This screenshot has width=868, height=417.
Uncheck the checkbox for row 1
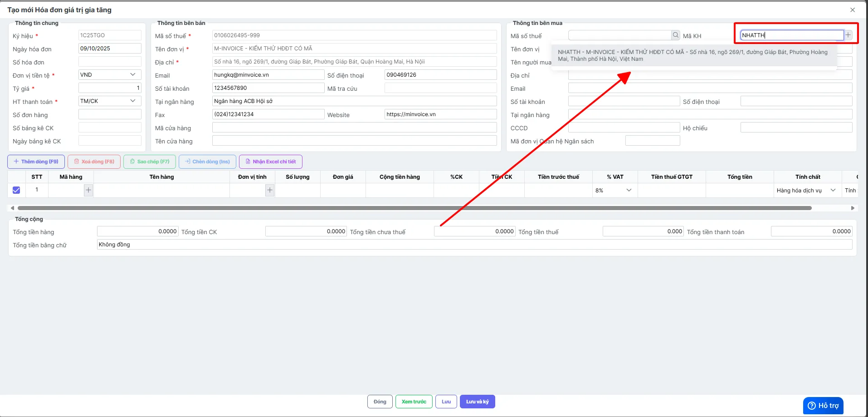tap(16, 190)
